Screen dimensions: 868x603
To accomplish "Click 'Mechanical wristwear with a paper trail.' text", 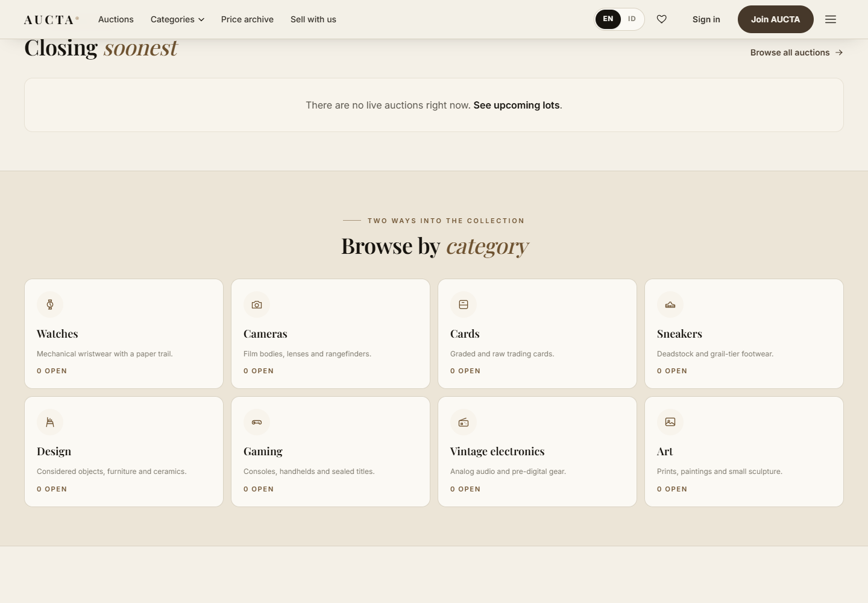I will (x=105, y=354).
